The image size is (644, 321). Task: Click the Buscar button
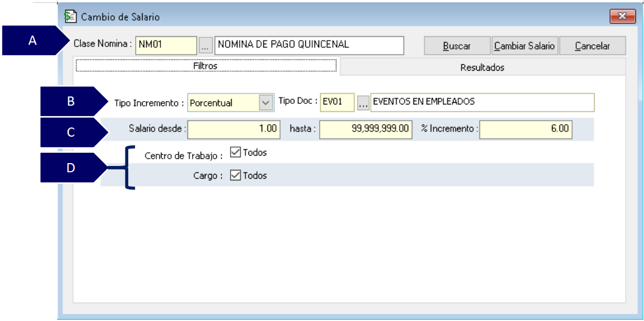(457, 46)
